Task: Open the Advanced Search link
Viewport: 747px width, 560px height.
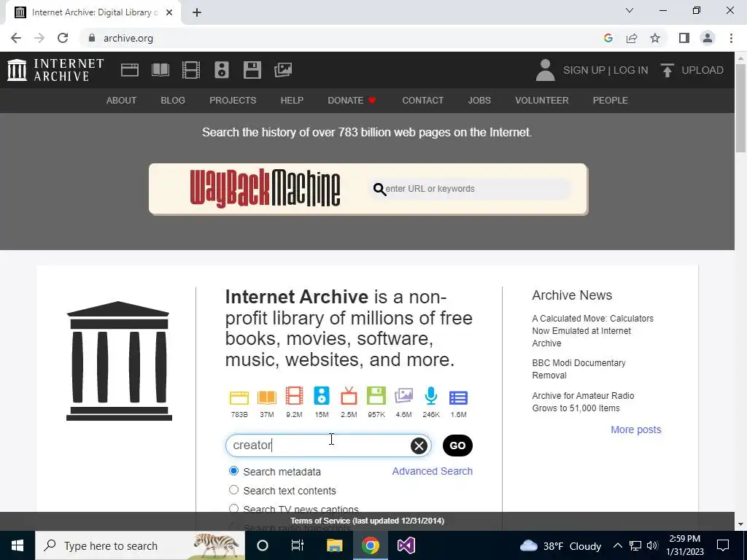Action: (432, 471)
